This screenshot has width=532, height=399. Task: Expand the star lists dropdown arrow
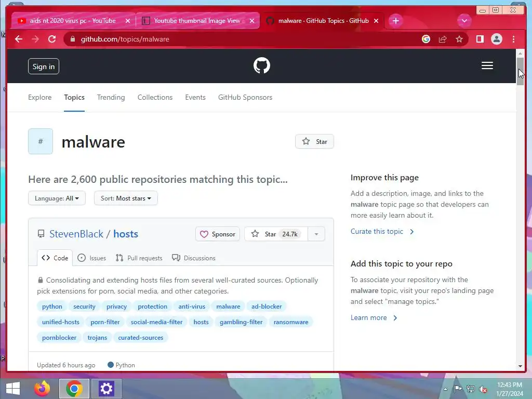click(316, 234)
